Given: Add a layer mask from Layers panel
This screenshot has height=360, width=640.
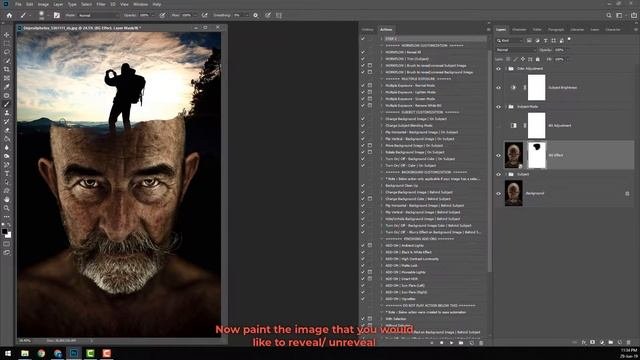Looking at the screenshot, I should [x=593, y=342].
